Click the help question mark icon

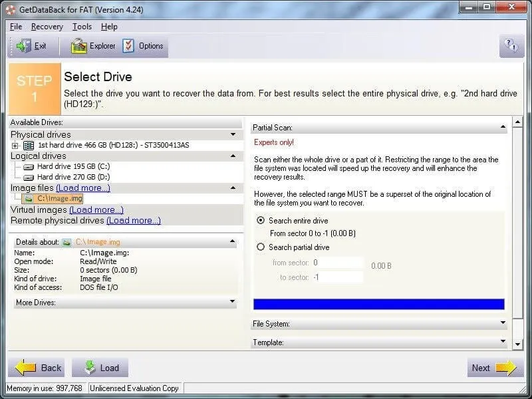tap(511, 46)
